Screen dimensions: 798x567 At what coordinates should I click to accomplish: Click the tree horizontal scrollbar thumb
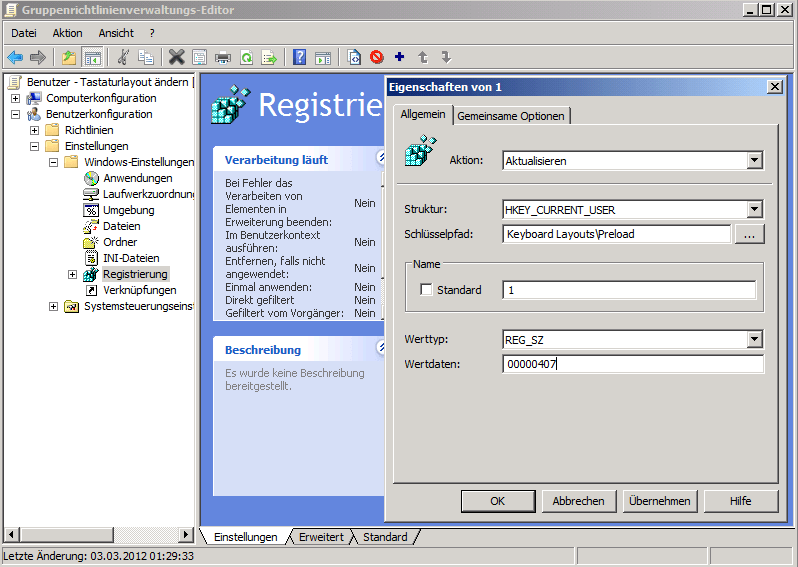[66, 534]
